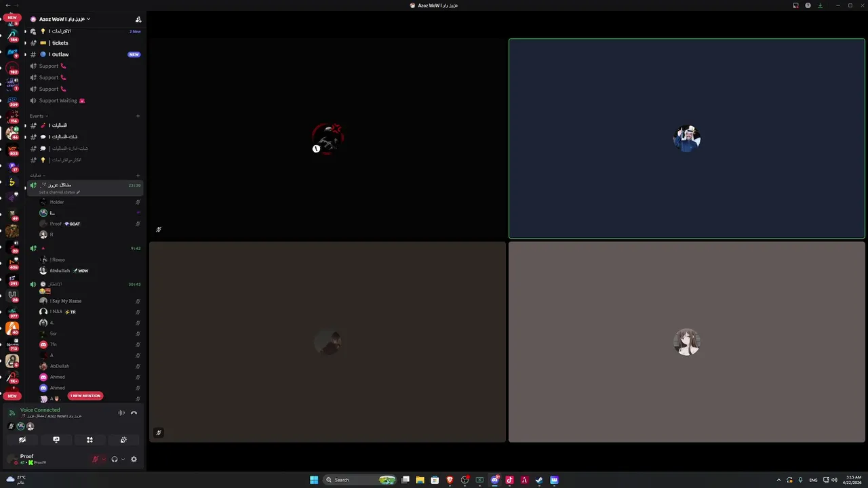Open TikTok app from taskbar
868x488 pixels.
(x=509, y=480)
